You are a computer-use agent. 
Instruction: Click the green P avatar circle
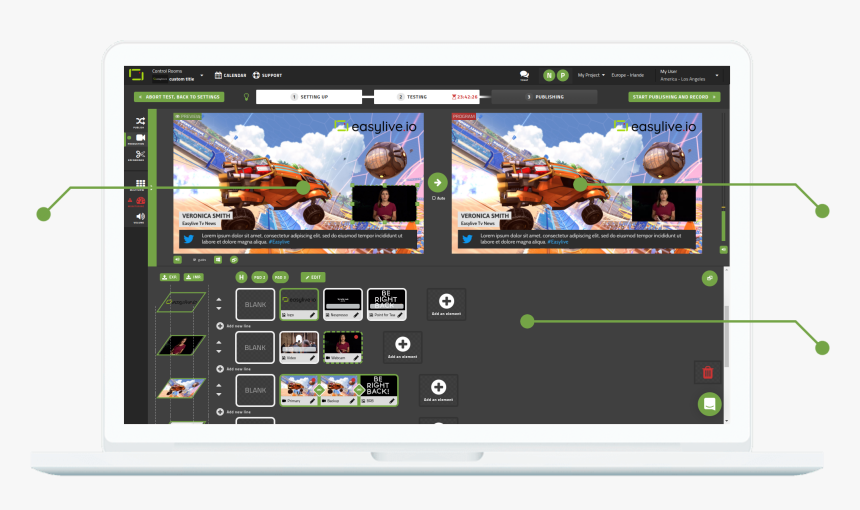(563, 75)
